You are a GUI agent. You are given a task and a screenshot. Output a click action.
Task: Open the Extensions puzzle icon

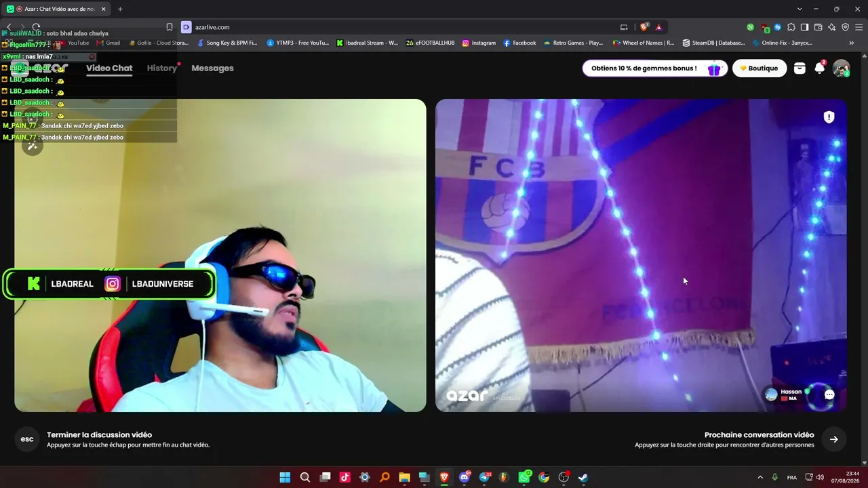791,27
